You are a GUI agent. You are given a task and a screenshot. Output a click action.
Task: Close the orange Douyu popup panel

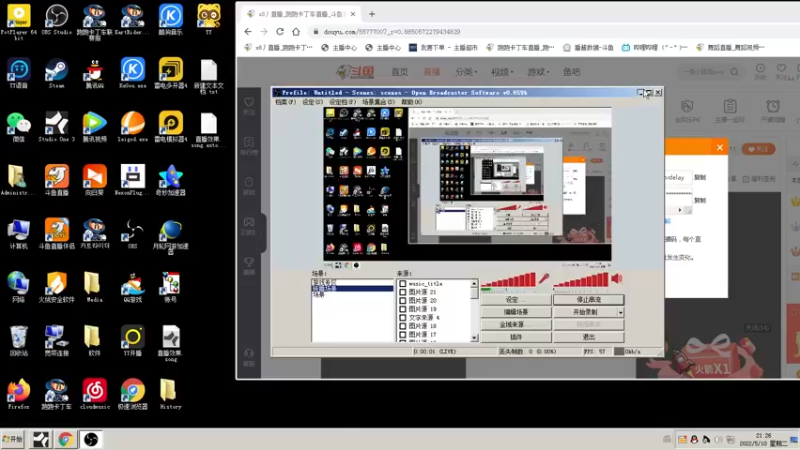[719, 147]
